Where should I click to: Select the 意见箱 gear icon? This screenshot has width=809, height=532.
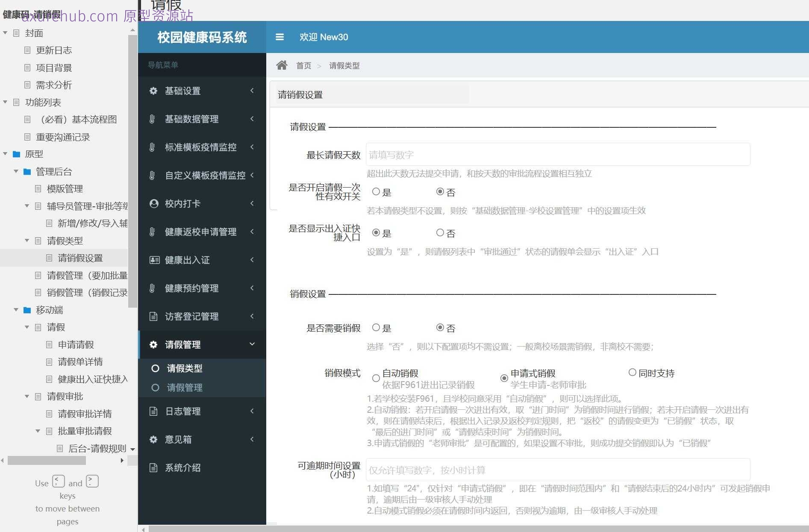(153, 439)
